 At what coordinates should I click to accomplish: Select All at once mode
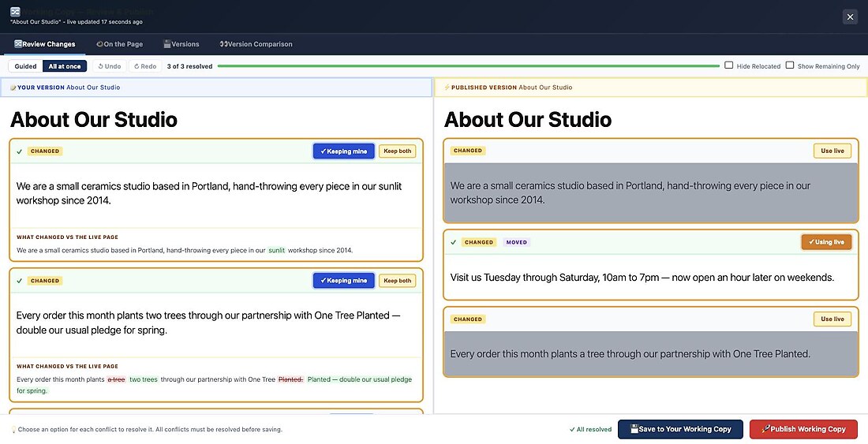click(65, 66)
